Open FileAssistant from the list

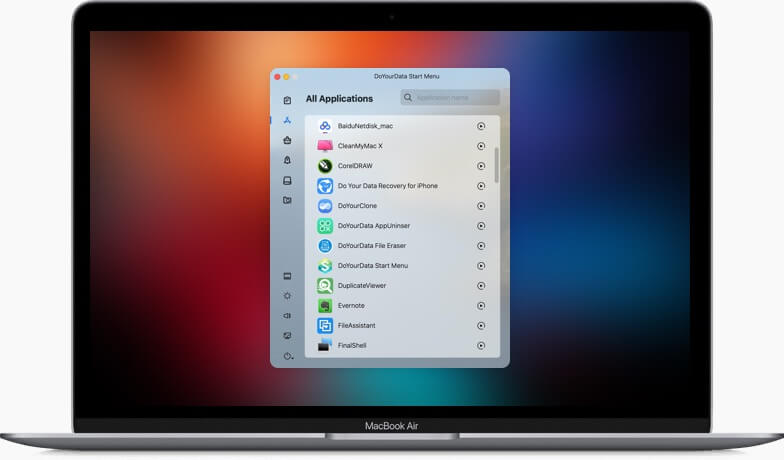[358, 326]
